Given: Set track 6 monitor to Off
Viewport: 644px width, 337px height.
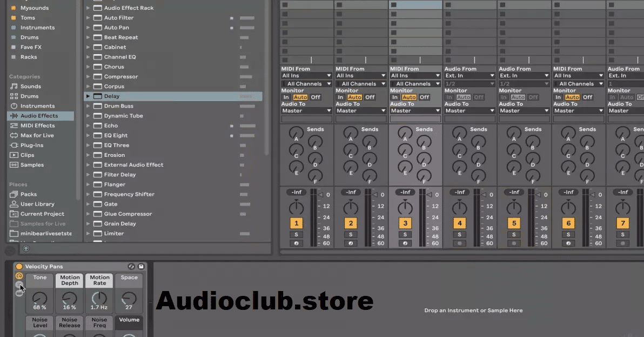Looking at the screenshot, I should coord(588,97).
